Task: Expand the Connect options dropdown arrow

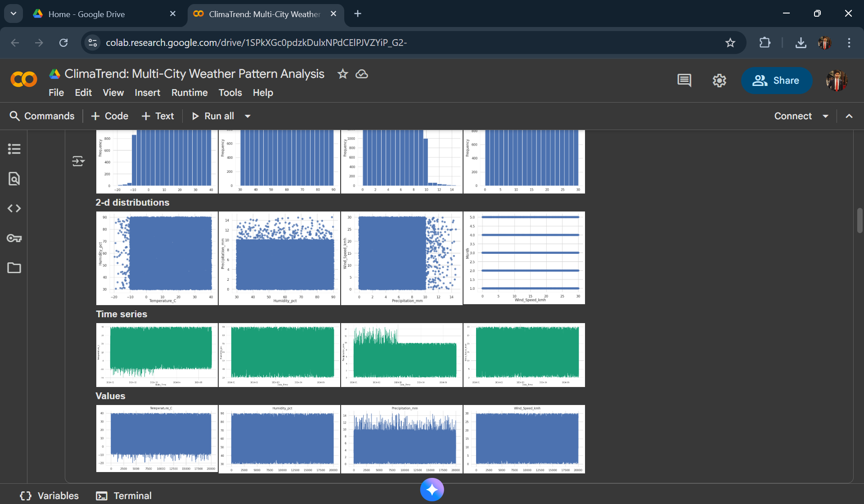Action: point(825,116)
